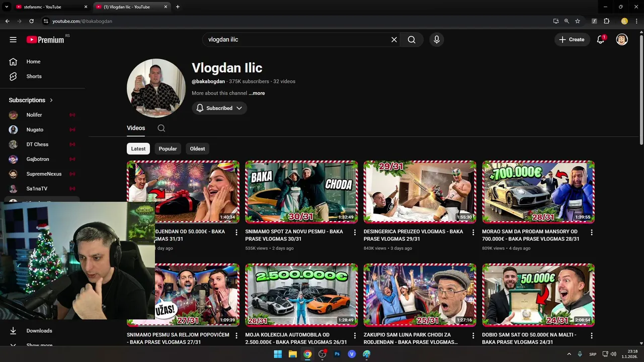The width and height of the screenshot is (644, 362).
Task: Open the Chrome three-dot menu
Action: click(x=637, y=21)
